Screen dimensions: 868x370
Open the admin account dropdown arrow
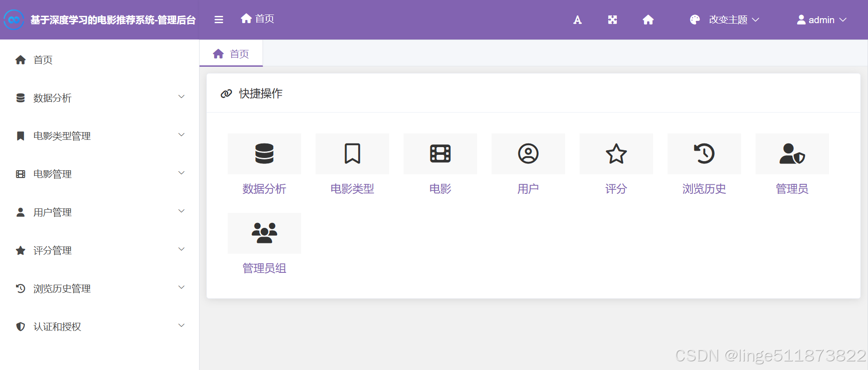pyautogui.click(x=843, y=20)
